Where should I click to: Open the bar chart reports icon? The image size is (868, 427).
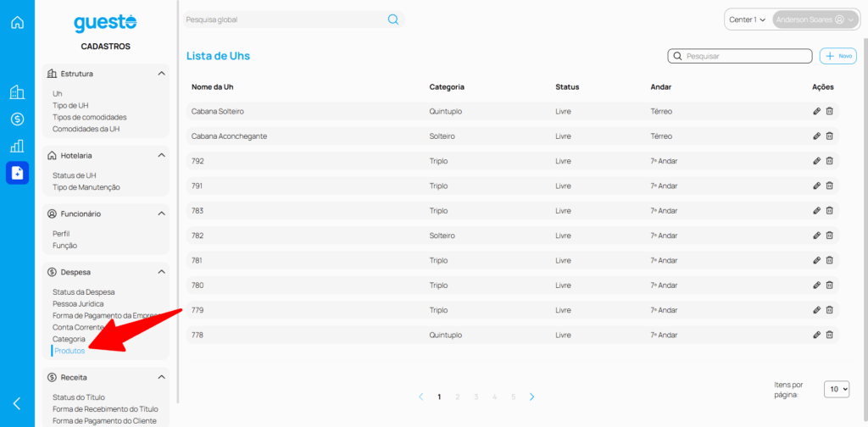(x=17, y=146)
